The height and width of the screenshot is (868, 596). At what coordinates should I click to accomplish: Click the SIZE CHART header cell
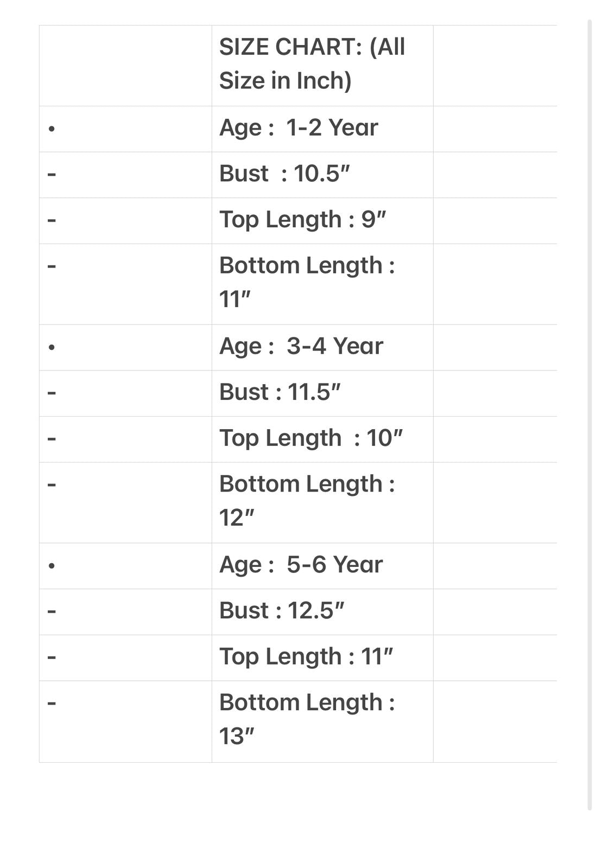pyautogui.click(x=322, y=66)
